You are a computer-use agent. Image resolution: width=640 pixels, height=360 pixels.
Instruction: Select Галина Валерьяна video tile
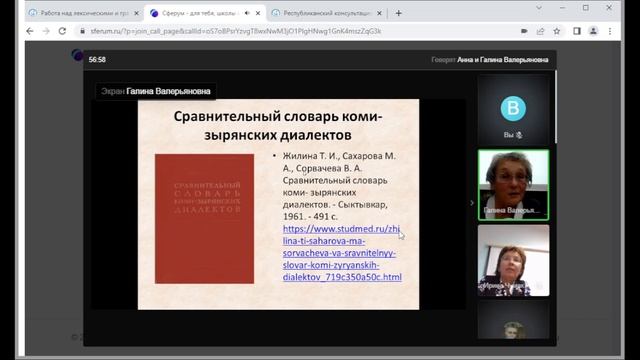pos(513,185)
